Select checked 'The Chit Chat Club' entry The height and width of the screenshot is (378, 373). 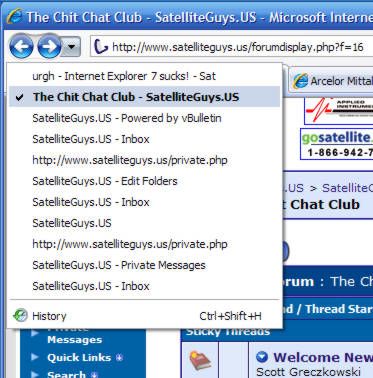click(x=144, y=97)
